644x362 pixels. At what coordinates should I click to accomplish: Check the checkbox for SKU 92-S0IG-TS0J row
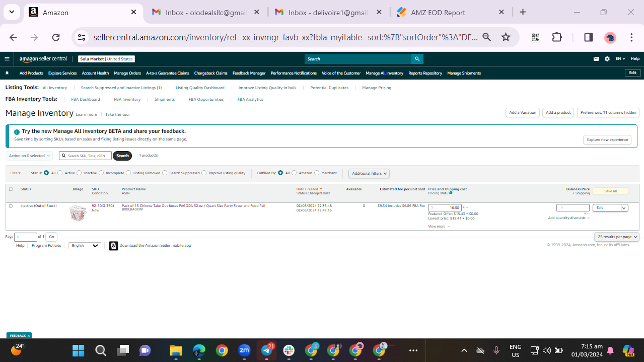tap(11, 205)
